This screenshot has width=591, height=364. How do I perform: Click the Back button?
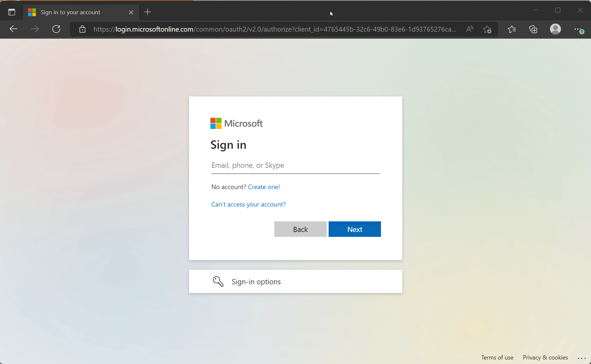click(x=301, y=229)
